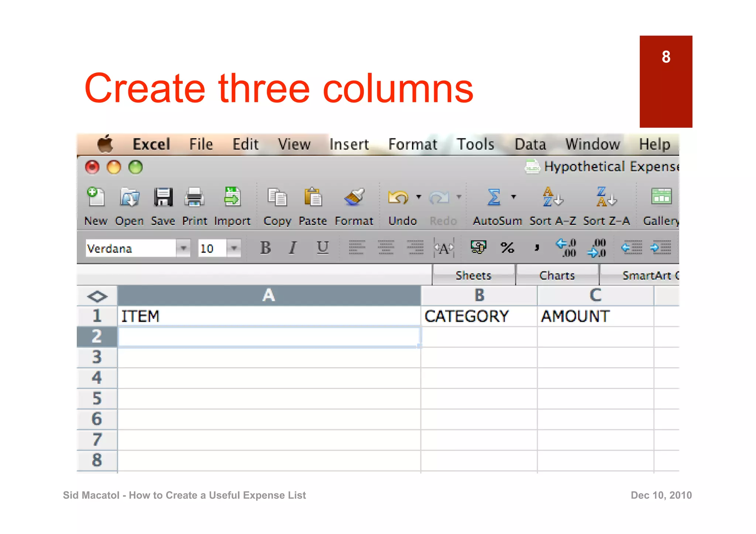
Task: Align text right
Action: coord(415,247)
